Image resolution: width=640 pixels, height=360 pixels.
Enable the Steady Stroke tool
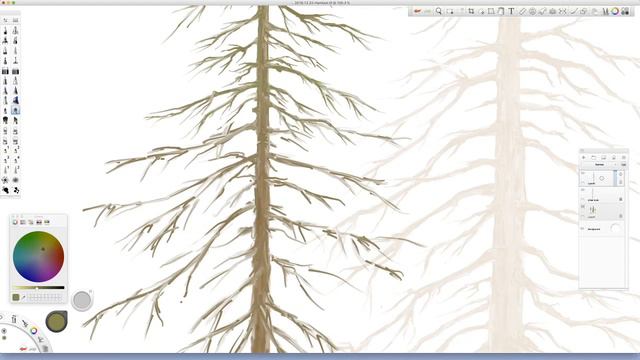(574, 11)
